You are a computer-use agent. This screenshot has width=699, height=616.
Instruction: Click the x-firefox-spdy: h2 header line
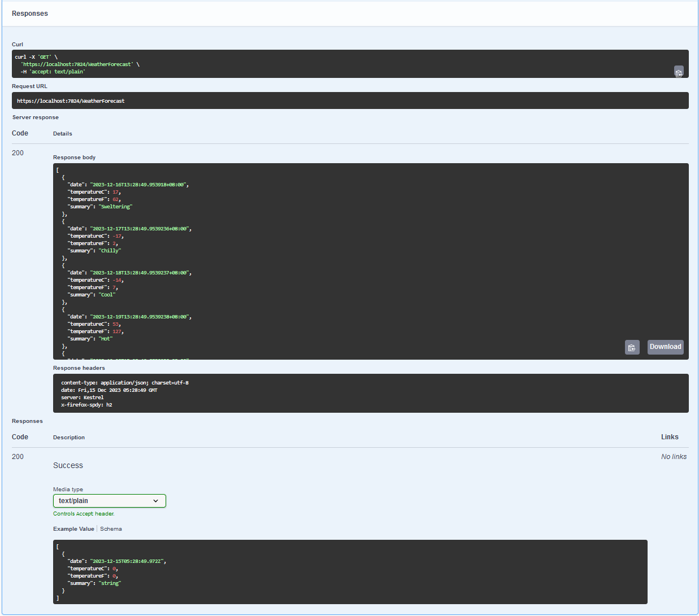86,405
